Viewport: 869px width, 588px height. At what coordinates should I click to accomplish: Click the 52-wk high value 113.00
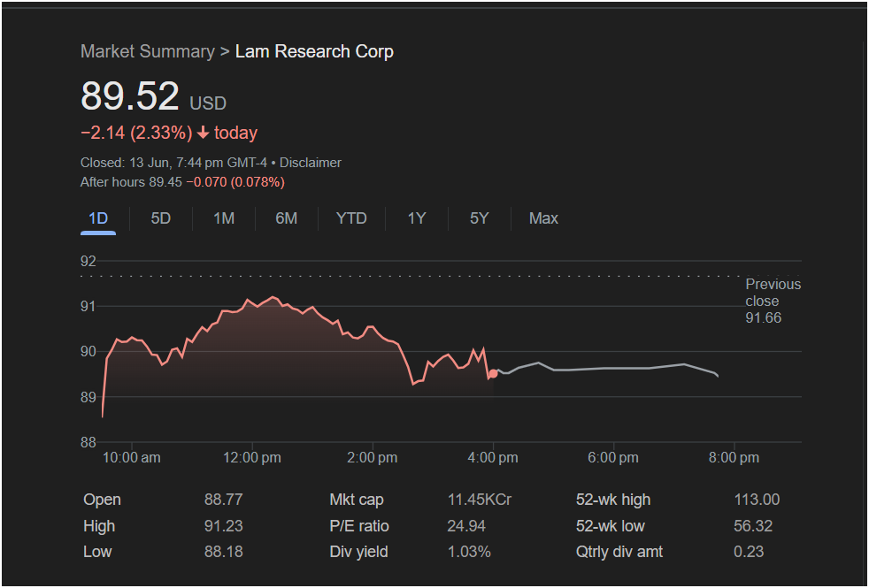757,500
